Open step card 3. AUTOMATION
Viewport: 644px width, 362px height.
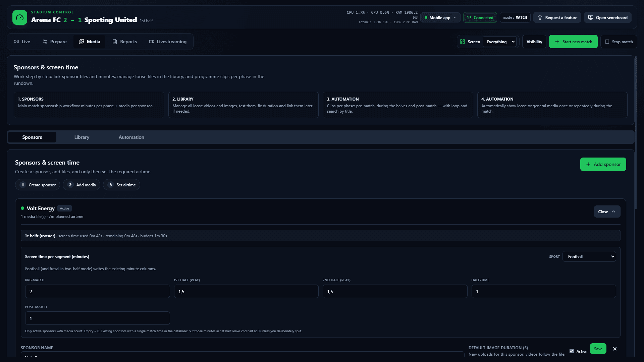coord(398,105)
